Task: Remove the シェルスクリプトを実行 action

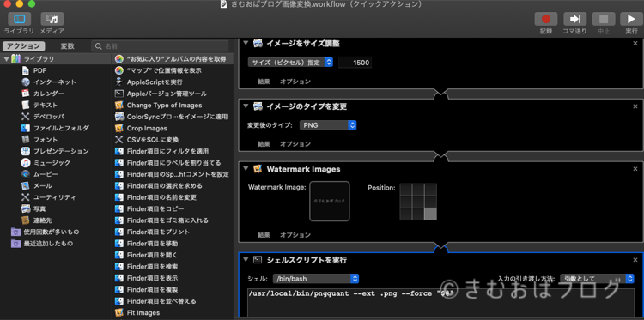Action: pos(635,260)
